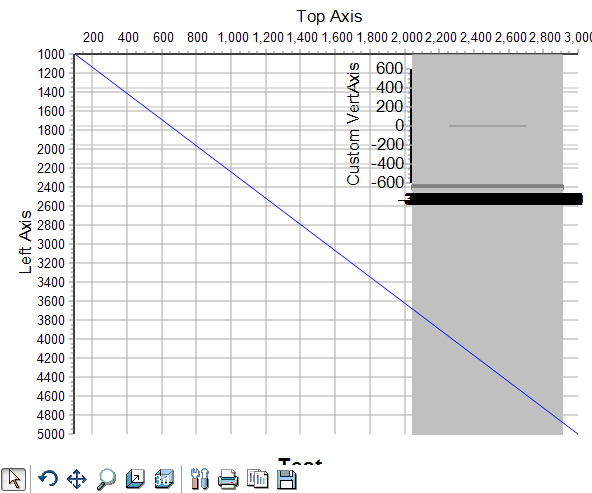The width and height of the screenshot is (592, 493).
Task: Click the 'Left Axis' title
Action: coord(25,242)
